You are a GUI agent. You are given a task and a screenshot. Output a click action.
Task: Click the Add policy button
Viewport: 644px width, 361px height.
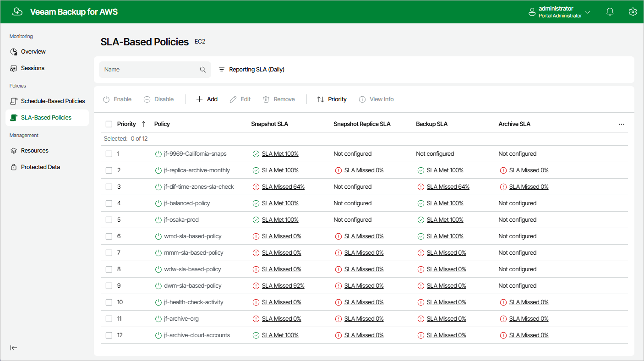click(207, 99)
